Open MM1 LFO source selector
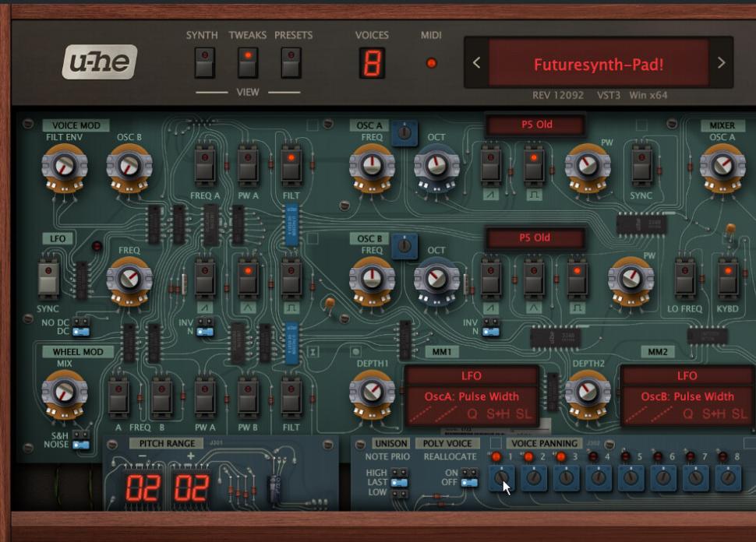Viewport: 756px width, 542px height. coord(472,376)
